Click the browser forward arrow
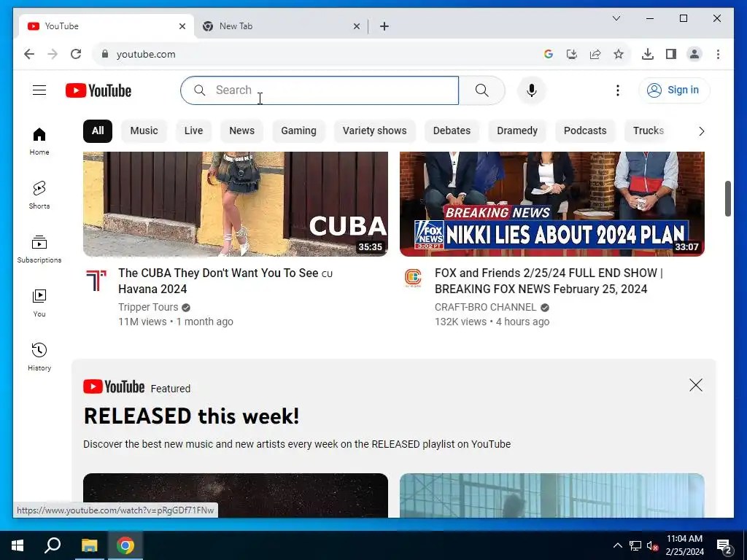 point(53,54)
